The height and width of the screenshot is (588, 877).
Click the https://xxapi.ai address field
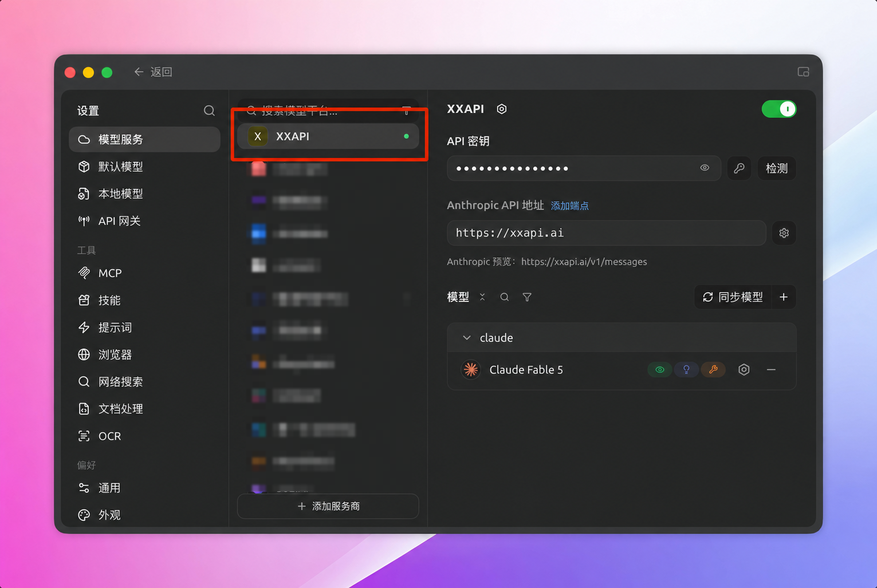[x=607, y=233]
